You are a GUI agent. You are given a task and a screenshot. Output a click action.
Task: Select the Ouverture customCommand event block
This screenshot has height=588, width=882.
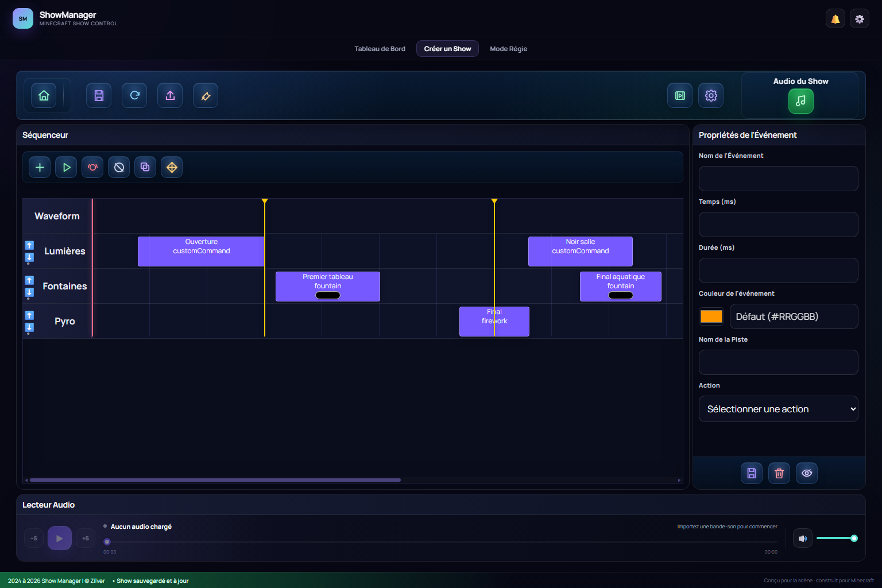201,252
